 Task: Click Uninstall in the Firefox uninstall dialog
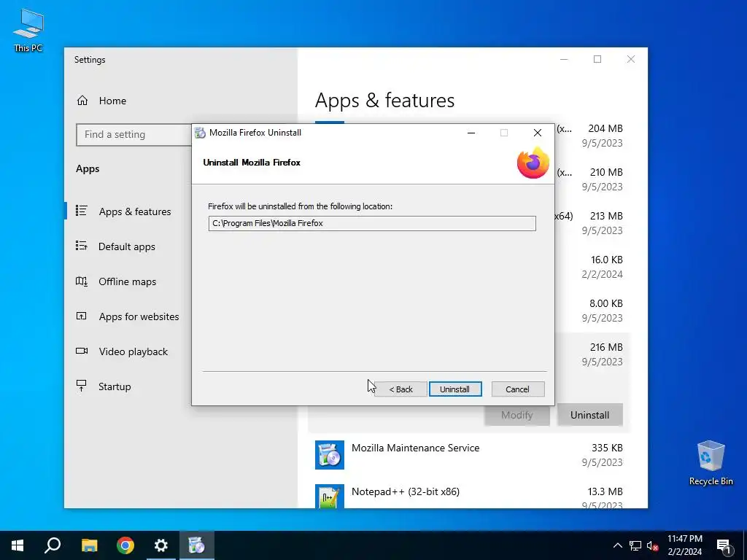pyautogui.click(x=455, y=389)
